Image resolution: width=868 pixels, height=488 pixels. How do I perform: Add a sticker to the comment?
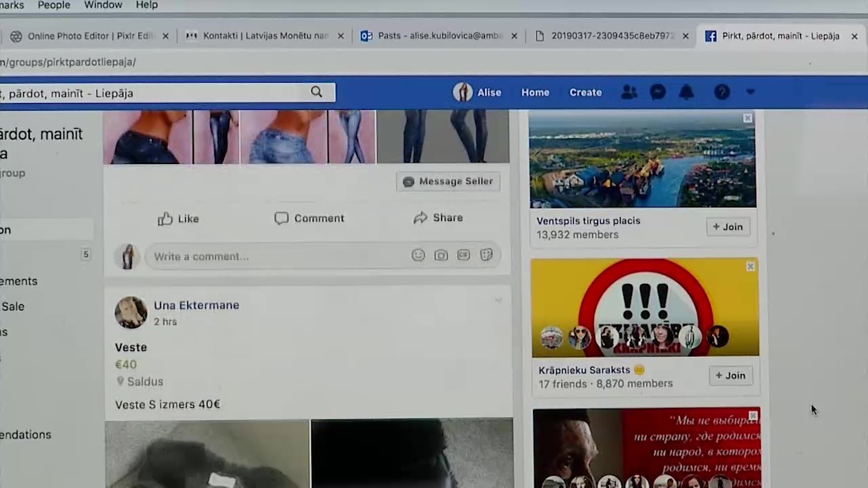tap(486, 256)
